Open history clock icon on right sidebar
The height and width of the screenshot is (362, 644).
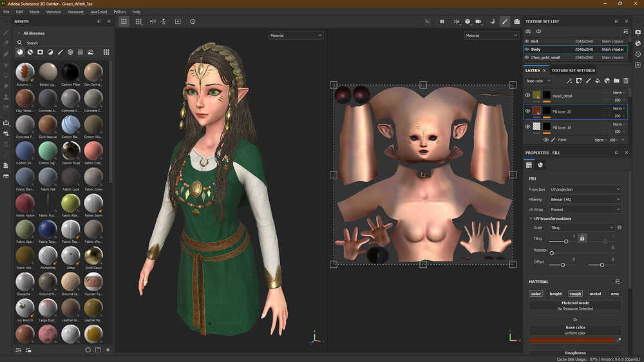[x=638, y=54]
